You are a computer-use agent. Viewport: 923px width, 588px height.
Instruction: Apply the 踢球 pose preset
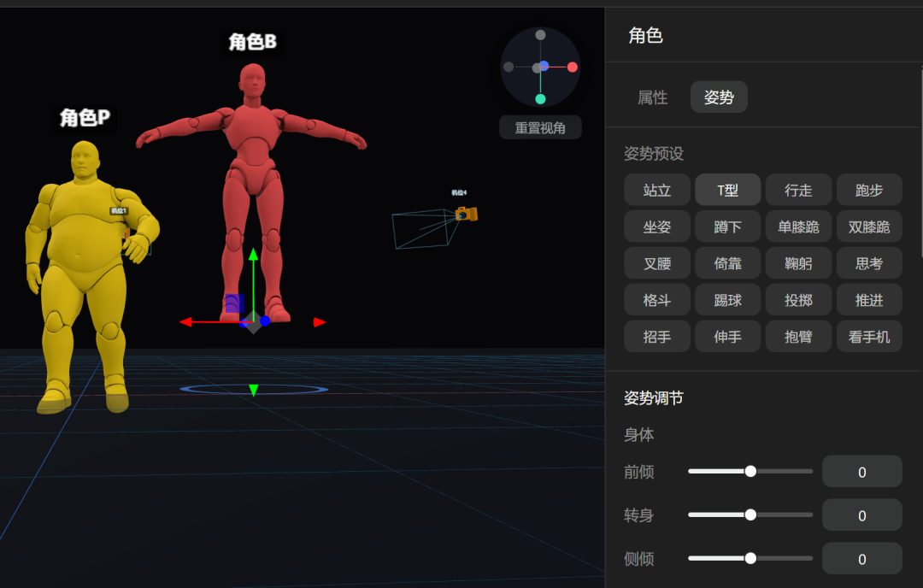pos(727,300)
